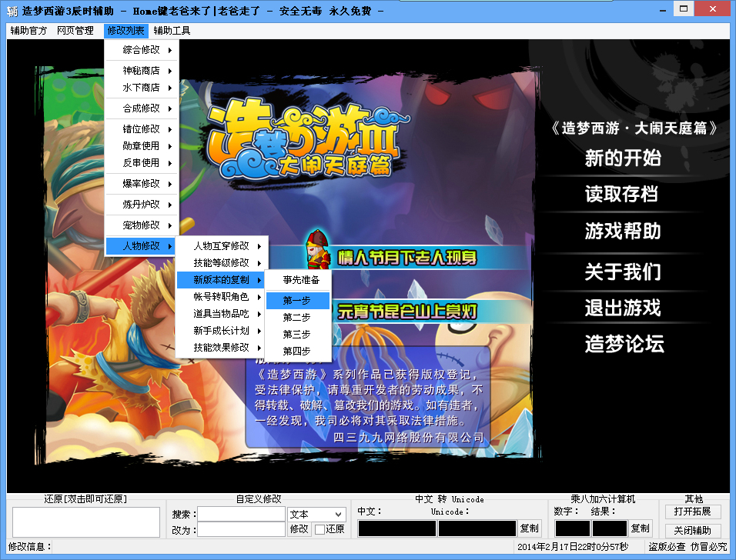Screen dimensions: 736x560
Task: Expand the 错位修改 submenu
Action: click(x=142, y=129)
